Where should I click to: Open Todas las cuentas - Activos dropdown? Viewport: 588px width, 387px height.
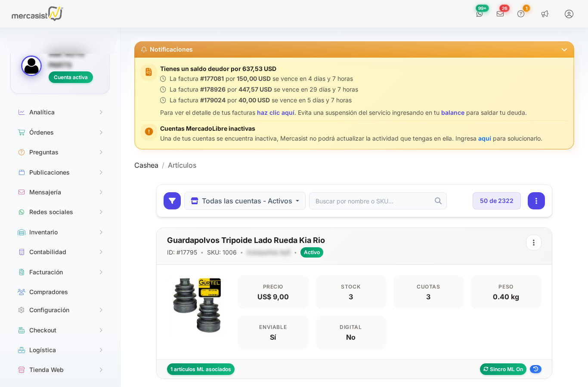245,201
